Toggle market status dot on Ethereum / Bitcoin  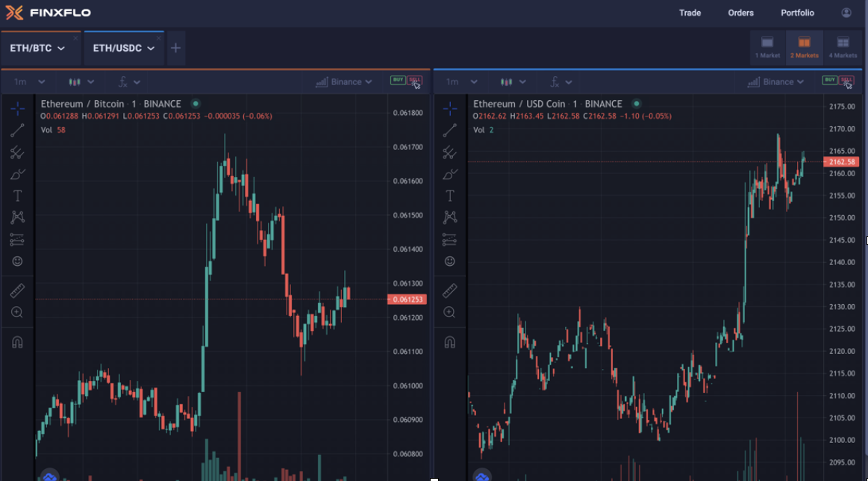pos(195,104)
